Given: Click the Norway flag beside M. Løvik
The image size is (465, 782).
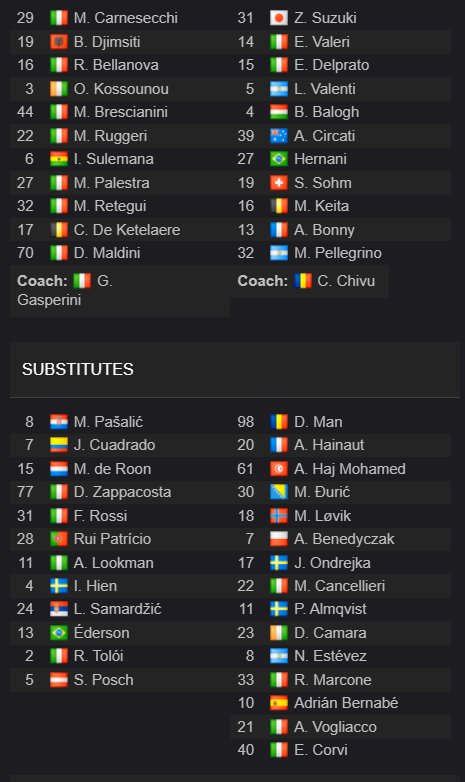Looking at the screenshot, I should [x=278, y=515].
